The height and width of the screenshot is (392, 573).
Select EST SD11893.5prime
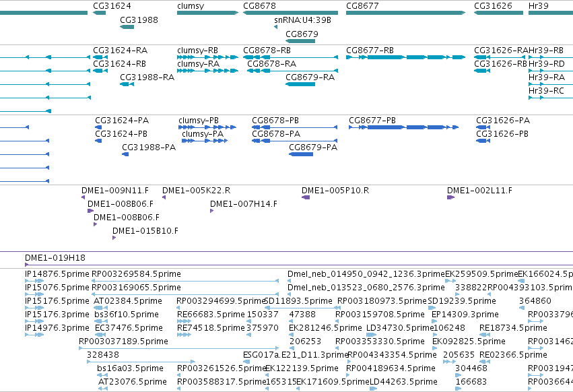click(302, 308)
